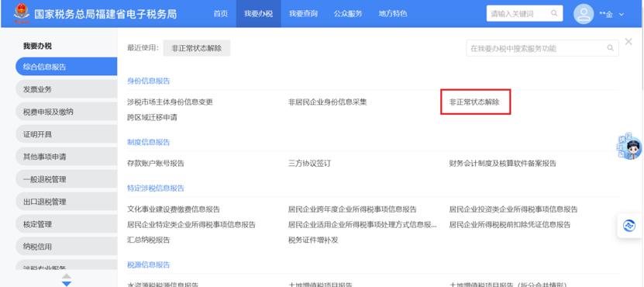Image resolution: width=644 pixels, height=287 pixels.
Task: Open 非正常状态解除 under 身份信息报告
Action: tap(474, 102)
